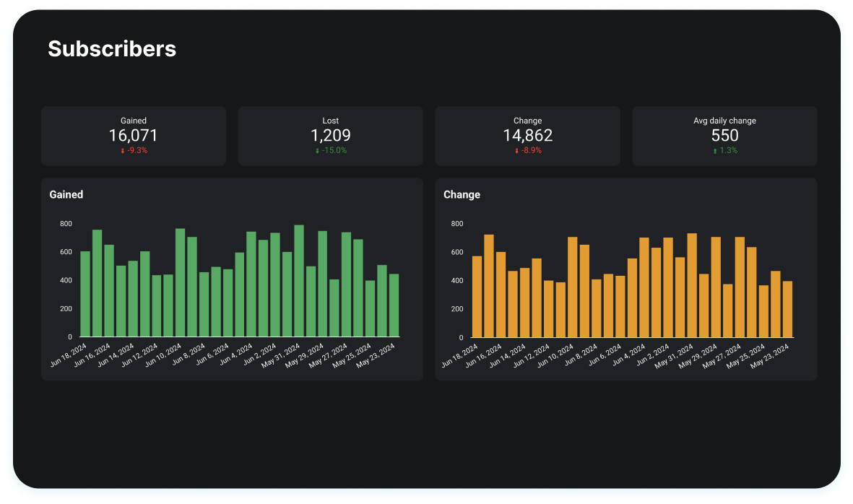The width and height of the screenshot is (853, 504).
Task: Click the Change chart title
Action: [462, 194]
